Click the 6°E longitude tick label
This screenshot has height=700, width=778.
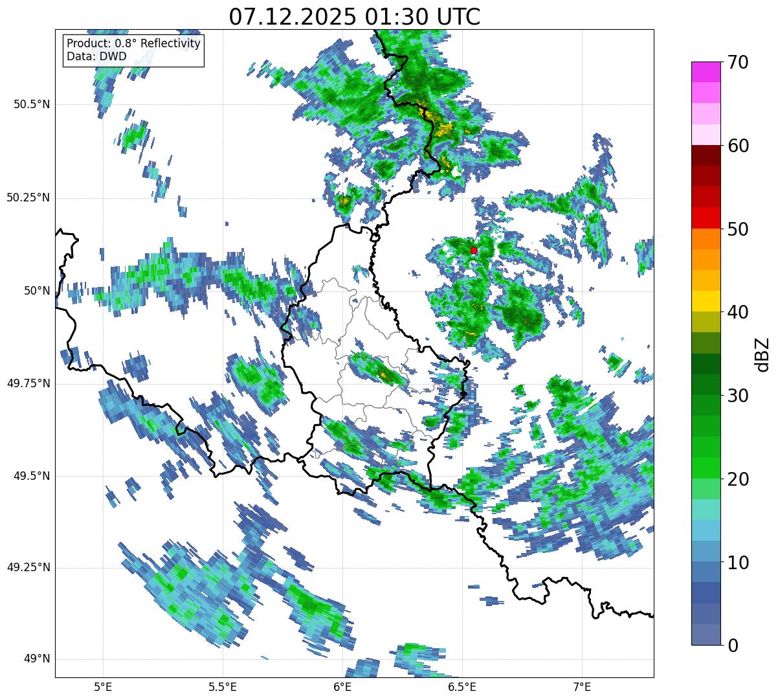click(x=342, y=686)
